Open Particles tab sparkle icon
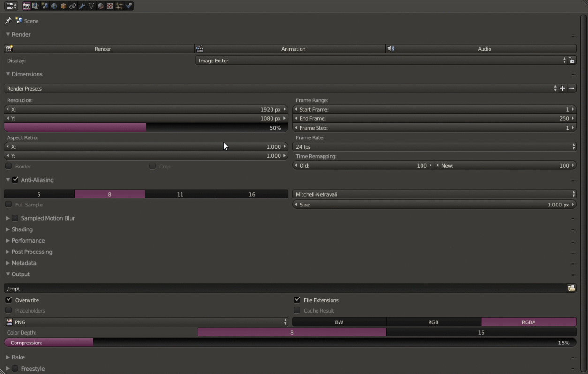 pyautogui.click(x=119, y=6)
